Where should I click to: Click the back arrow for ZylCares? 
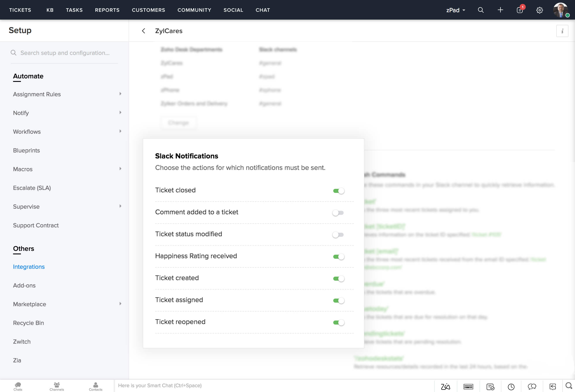(x=143, y=30)
